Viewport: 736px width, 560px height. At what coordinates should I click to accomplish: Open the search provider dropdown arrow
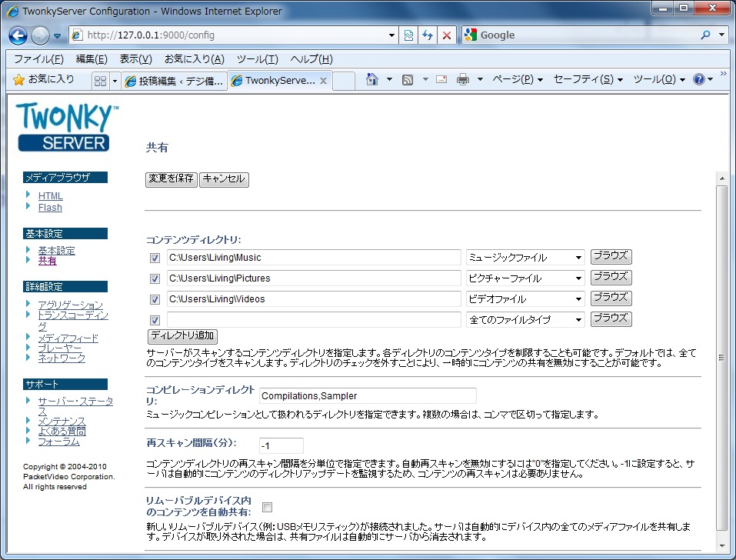pyautogui.click(x=721, y=35)
